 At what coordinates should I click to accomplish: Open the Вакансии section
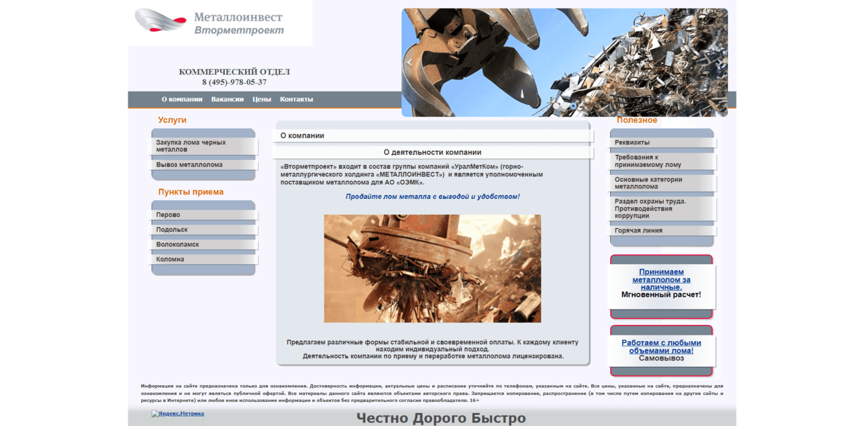click(x=227, y=99)
